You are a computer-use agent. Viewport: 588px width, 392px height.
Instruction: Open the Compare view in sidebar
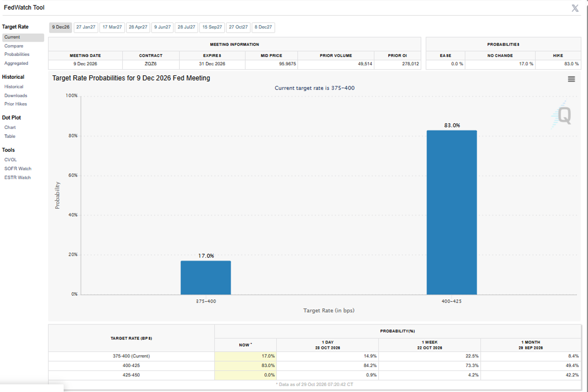14,46
